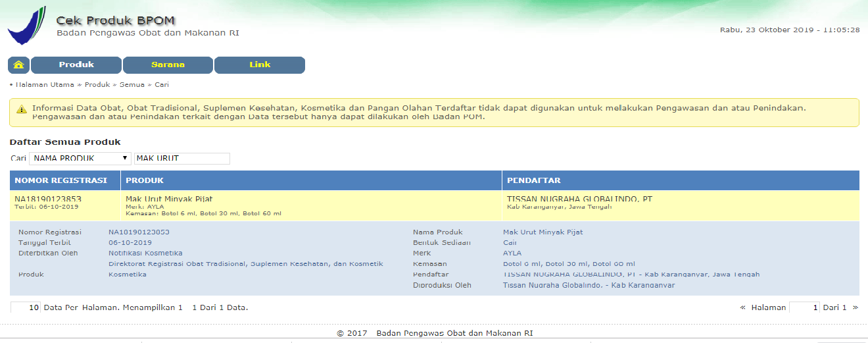This screenshot has width=868, height=343.
Task: Click the Kemasan value in details panel
Action: [x=569, y=264]
